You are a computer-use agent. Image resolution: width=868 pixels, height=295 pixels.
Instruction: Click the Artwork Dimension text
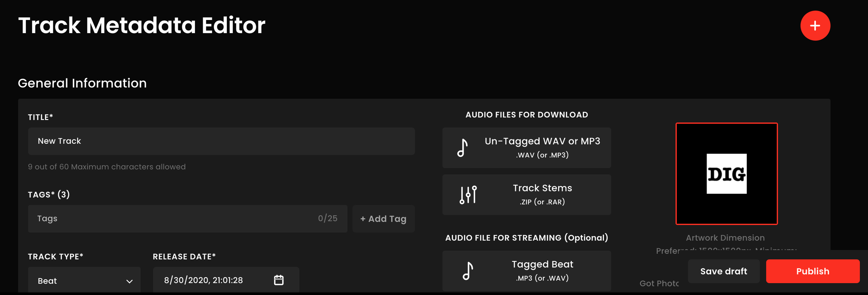pos(725,238)
